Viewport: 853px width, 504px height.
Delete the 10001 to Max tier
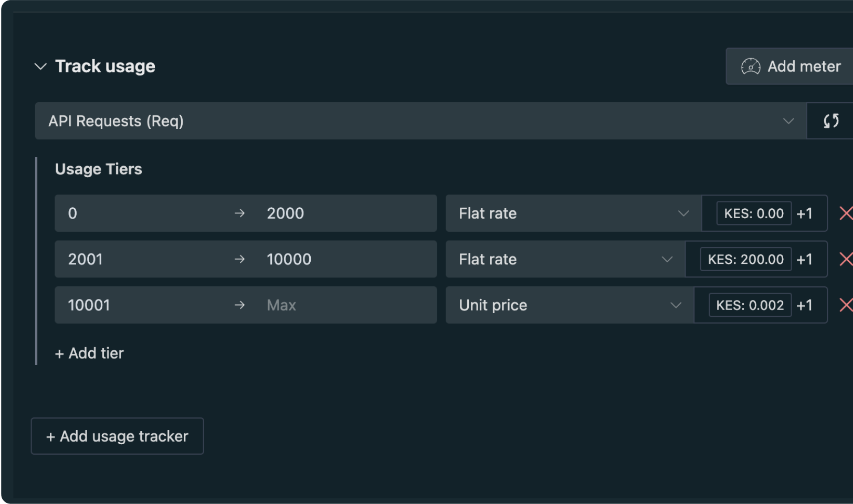846,305
